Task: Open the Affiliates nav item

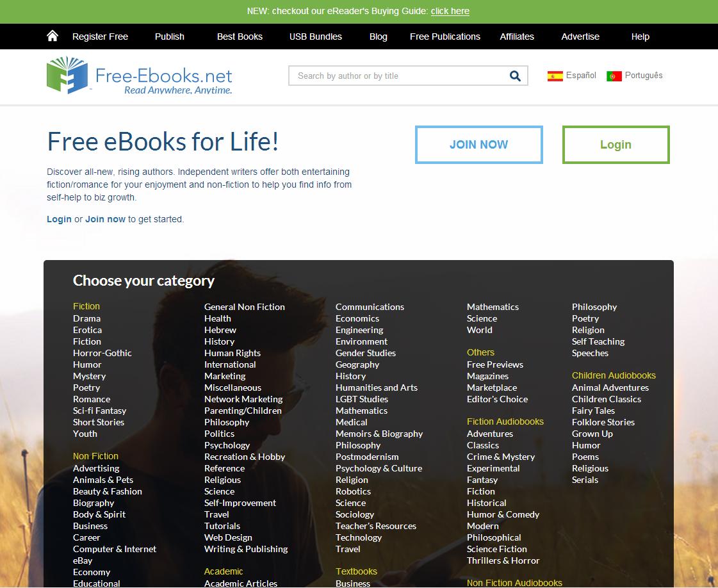Action: [517, 37]
